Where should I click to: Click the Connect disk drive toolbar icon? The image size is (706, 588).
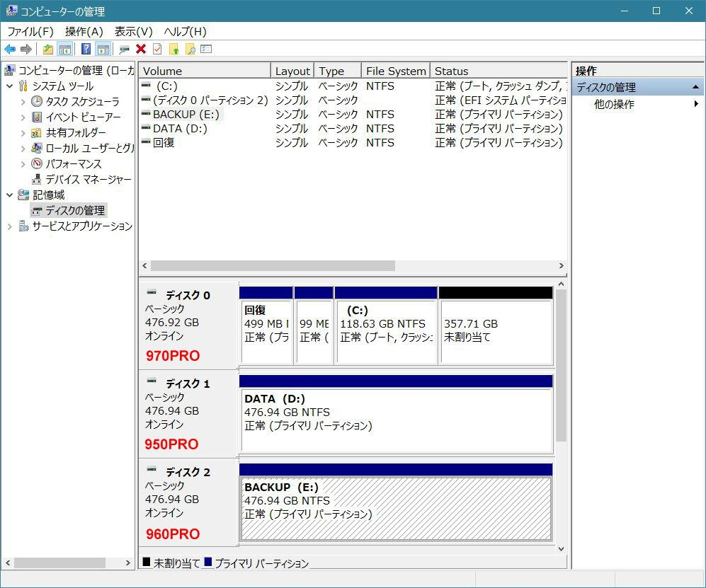[124, 49]
